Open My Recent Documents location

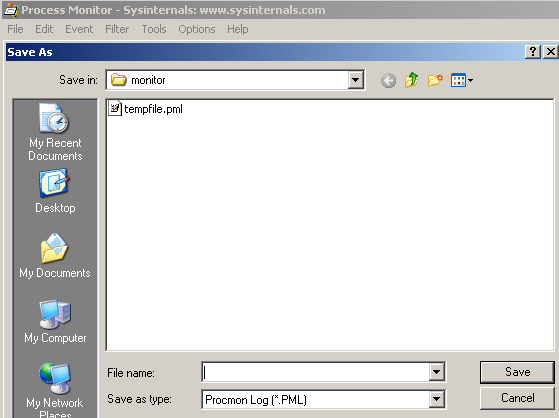[x=55, y=132]
